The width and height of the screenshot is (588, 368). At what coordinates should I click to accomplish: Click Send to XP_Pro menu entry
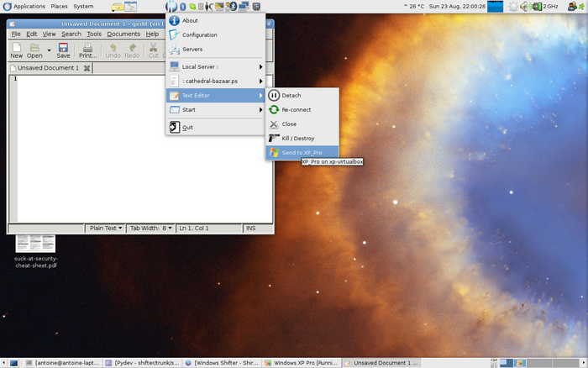(302, 152)
